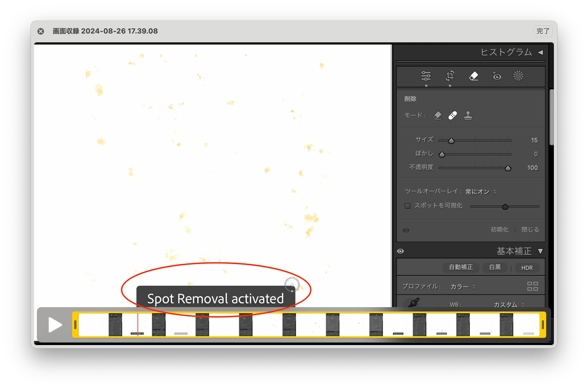Select the Edit sliders tool icon
Image resolution: width=588 pixels, height=389 pixels.
coord(426,76)
